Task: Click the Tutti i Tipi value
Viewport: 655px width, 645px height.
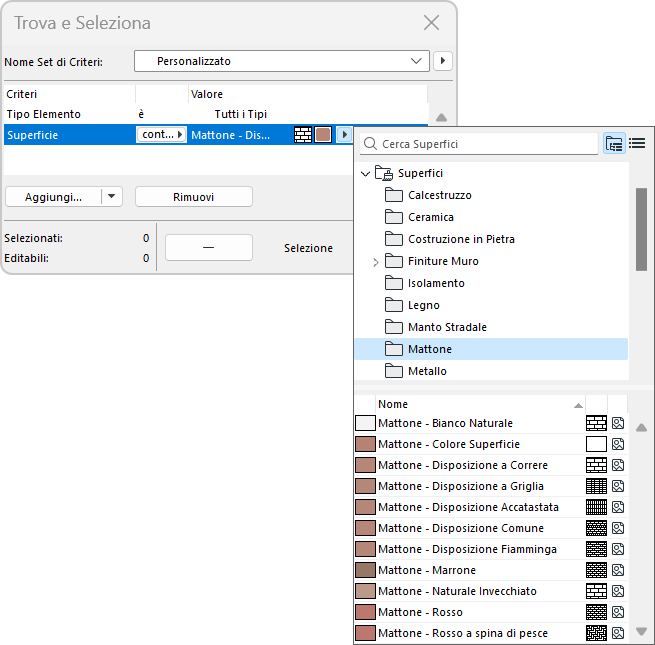Action: pos(241,114)
